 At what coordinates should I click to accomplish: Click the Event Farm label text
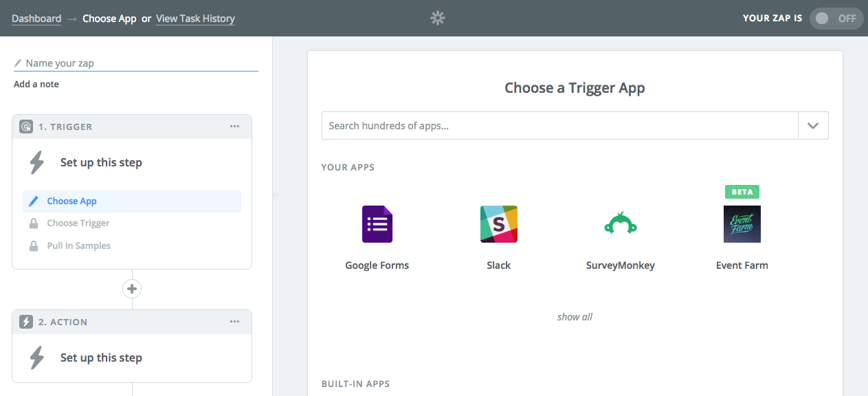point(742,265)
